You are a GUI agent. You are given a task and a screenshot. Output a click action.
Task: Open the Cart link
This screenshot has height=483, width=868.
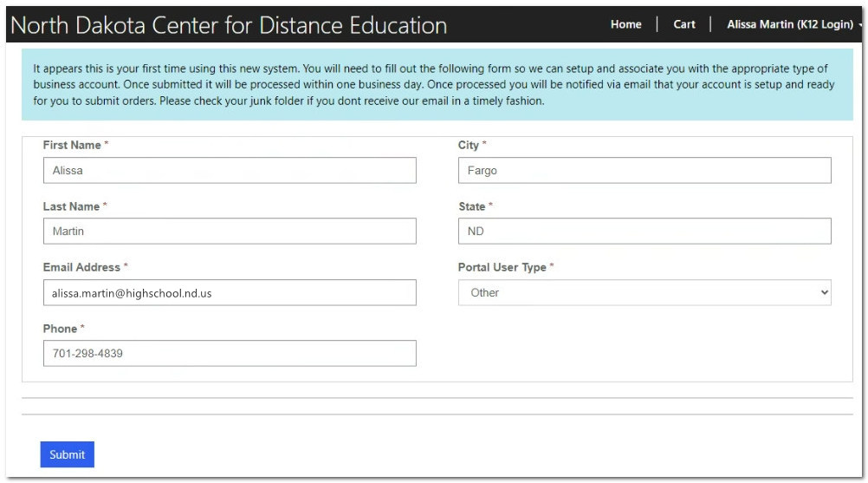[x=684, y=24]
